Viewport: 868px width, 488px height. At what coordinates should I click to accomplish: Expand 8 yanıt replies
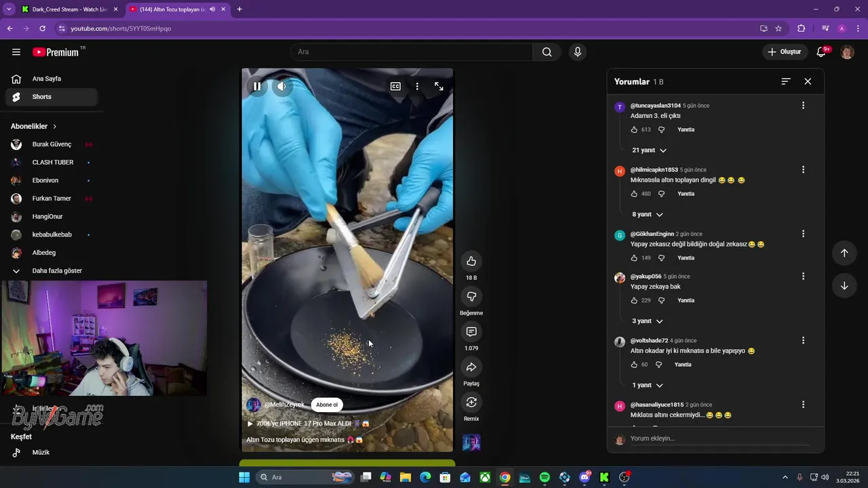(x=648, y=214)
